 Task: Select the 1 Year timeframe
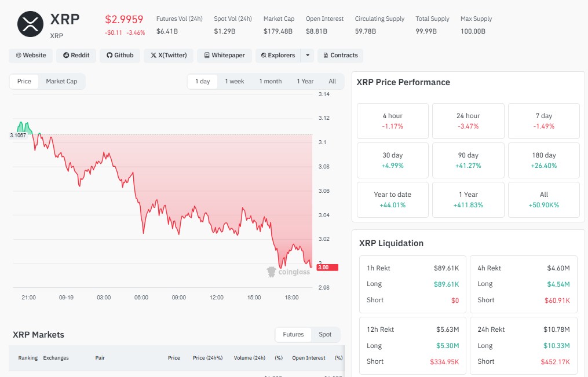click(x=305, y=81)
